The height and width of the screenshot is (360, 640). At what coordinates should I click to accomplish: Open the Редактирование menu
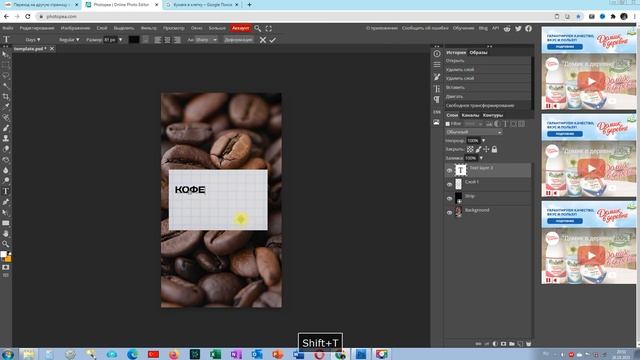37,28
